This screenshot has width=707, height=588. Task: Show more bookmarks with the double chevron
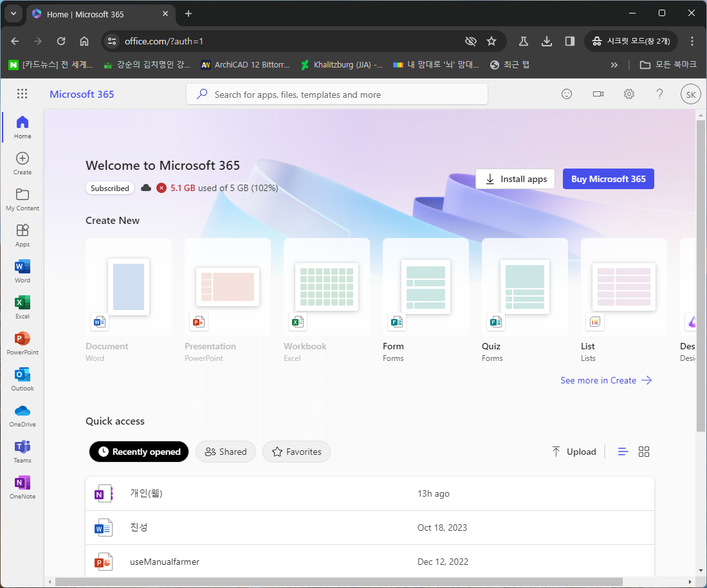(614, 65)
